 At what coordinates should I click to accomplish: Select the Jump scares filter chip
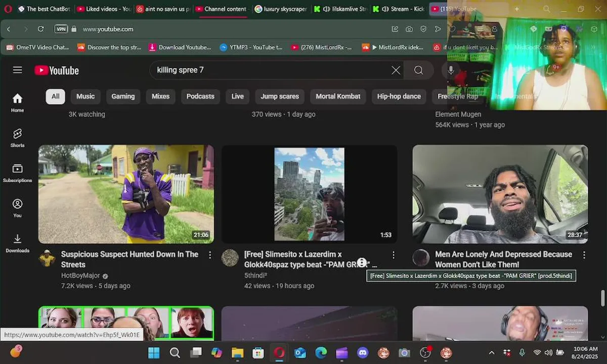(x=280, y=96)
